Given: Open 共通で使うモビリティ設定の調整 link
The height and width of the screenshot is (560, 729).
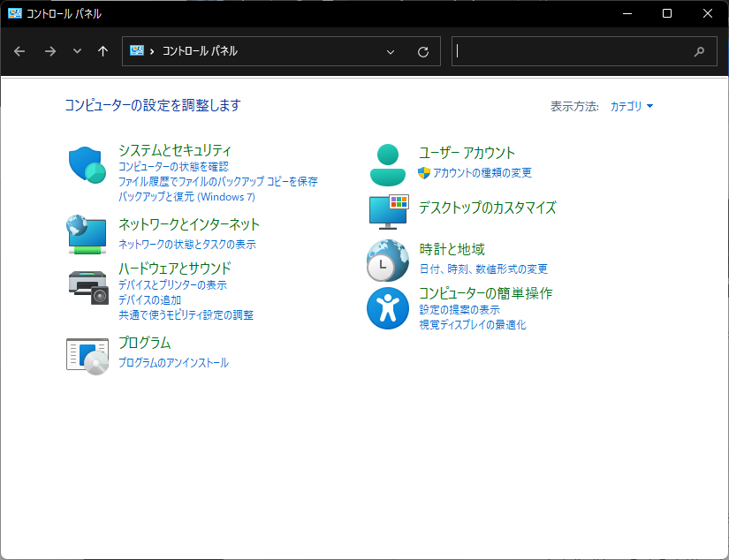Looking at the screenshot, I should point(186,314).
